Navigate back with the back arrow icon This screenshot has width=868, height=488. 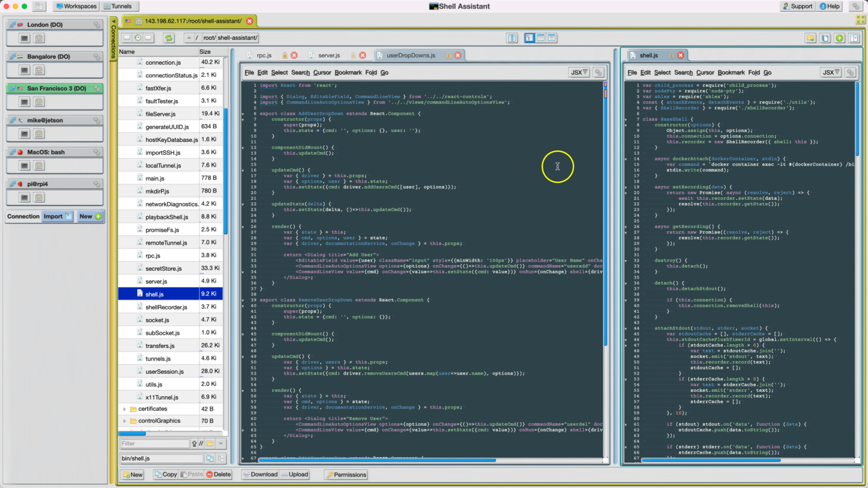point(127,38)
